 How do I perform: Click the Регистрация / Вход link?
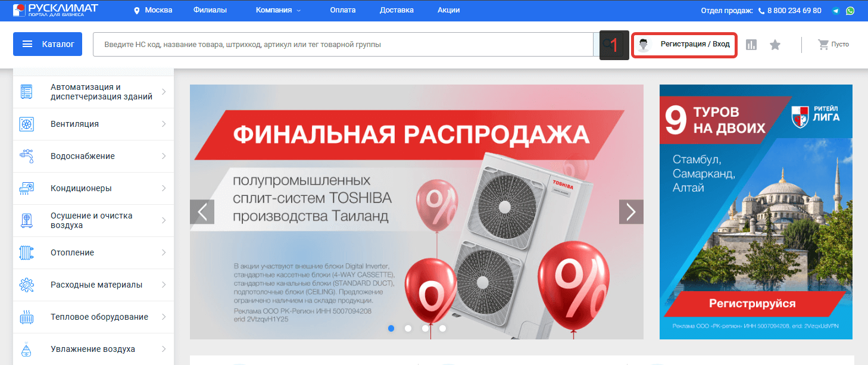point(695,44)
